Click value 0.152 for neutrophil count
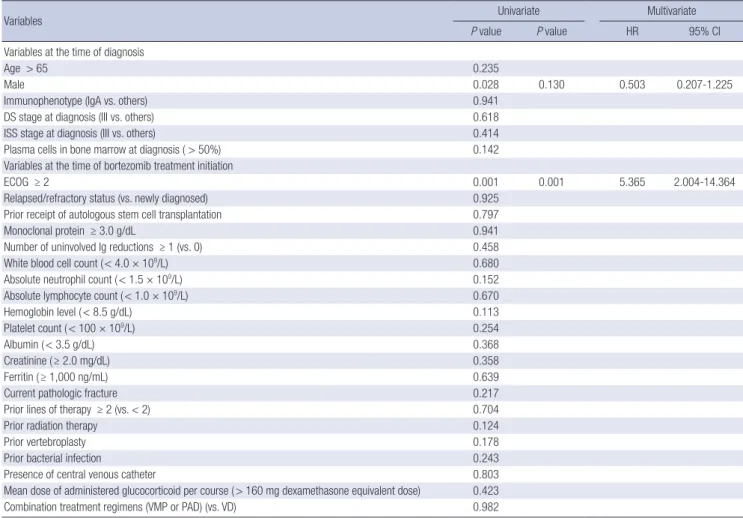Image resolution: width=743 pixels, height=518 pixels. (486, 280)
